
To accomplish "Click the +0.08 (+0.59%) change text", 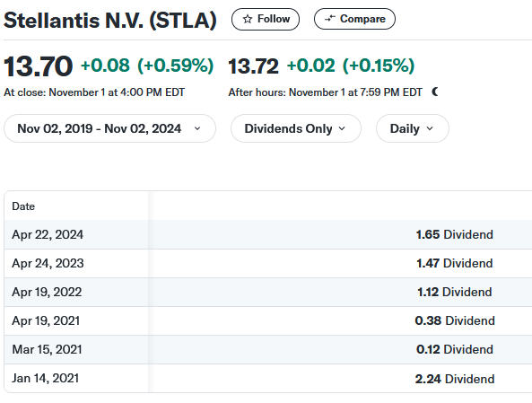I will coord(147,66).
